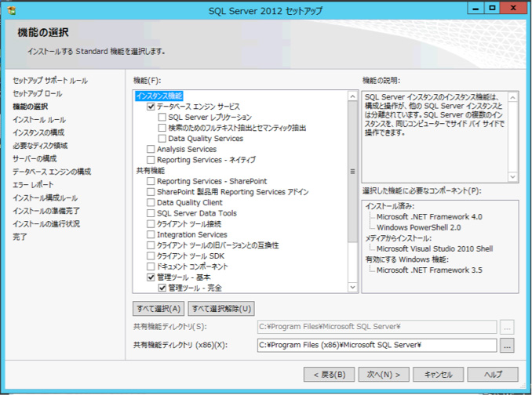Select インストールの準備完了 step
This screenshot has width=532, height=395.
[x=46, y=211]
